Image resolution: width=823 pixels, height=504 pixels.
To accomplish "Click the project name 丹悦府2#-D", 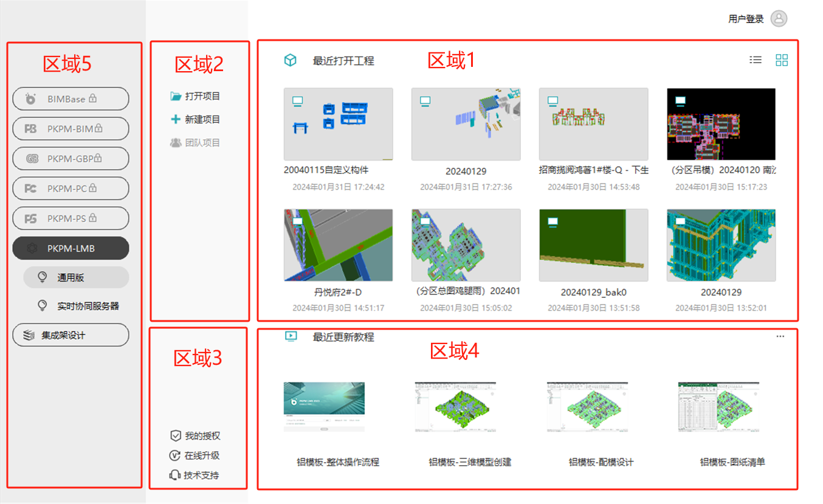I will point(337,292).
